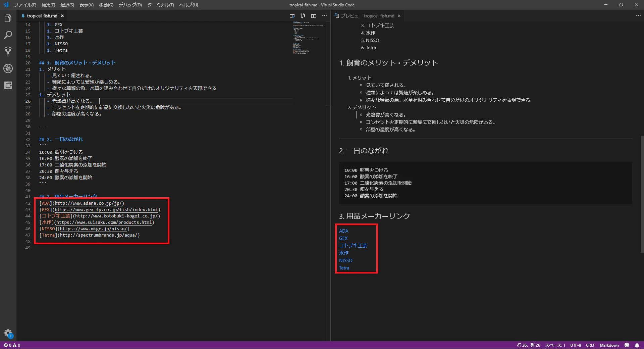
Task: Click the kotobuki-kogei.co.jp URL on line 44
Action: [x=116, y=216]
